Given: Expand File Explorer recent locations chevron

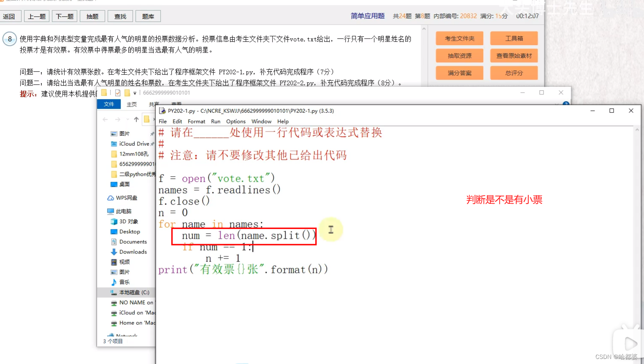Looking at the screenshot, I should pyautogui.click(x=128, y=119).
